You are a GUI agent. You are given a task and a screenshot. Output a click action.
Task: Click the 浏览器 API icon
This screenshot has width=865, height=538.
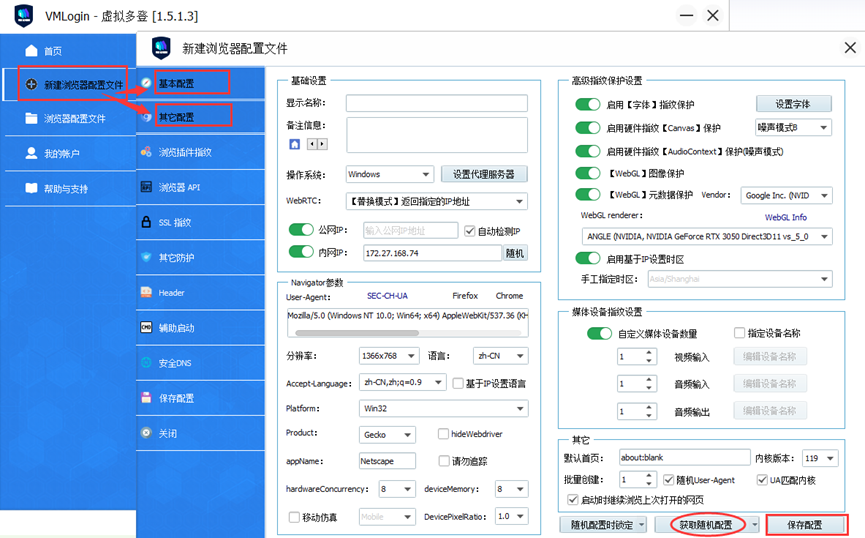coord(146,187)
